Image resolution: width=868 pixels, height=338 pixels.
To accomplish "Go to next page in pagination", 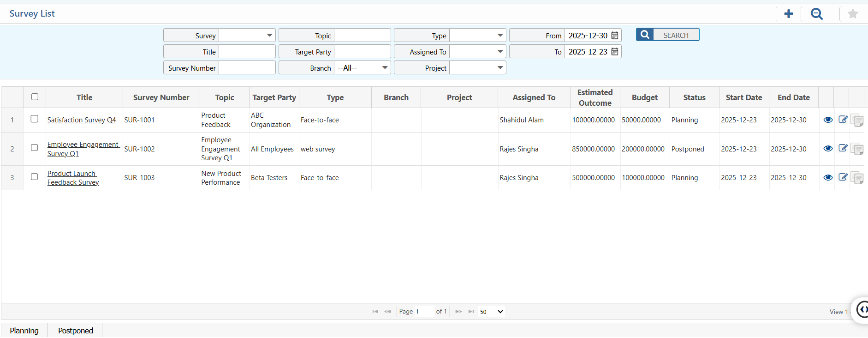I will tap(458, 312).
